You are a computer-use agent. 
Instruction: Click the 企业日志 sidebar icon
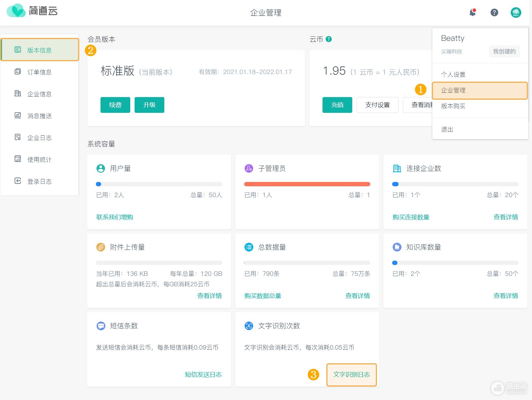point(18,137)
